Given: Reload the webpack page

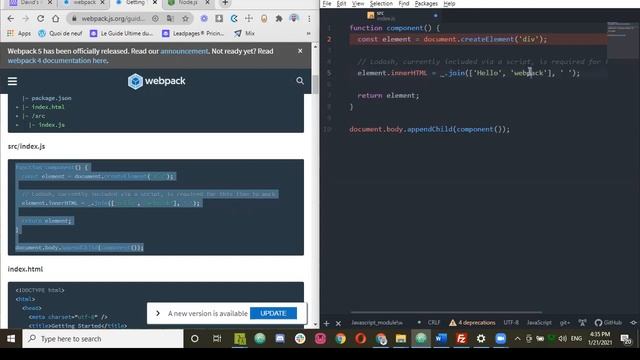Looking at the screenshot, I should coord(40,18).
